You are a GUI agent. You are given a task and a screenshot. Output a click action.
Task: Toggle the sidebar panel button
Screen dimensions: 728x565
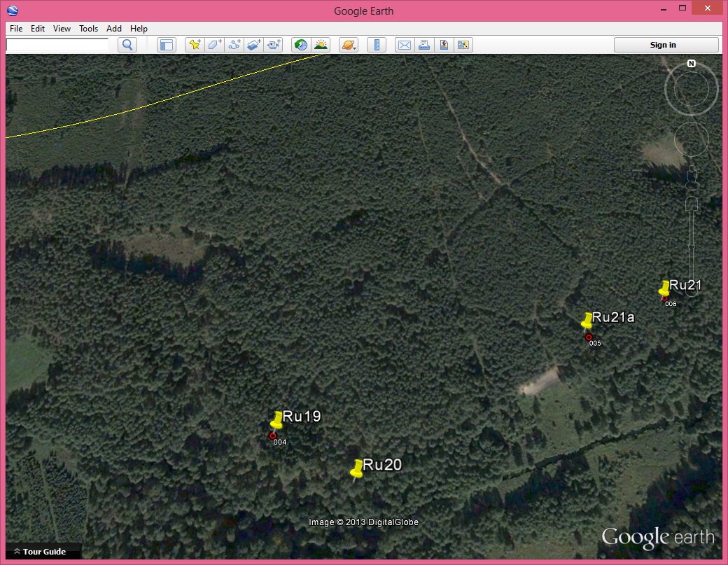166,45
